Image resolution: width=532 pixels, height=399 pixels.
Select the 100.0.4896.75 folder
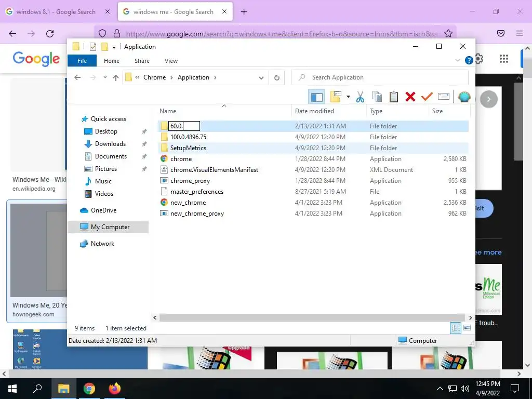(313, 137)
